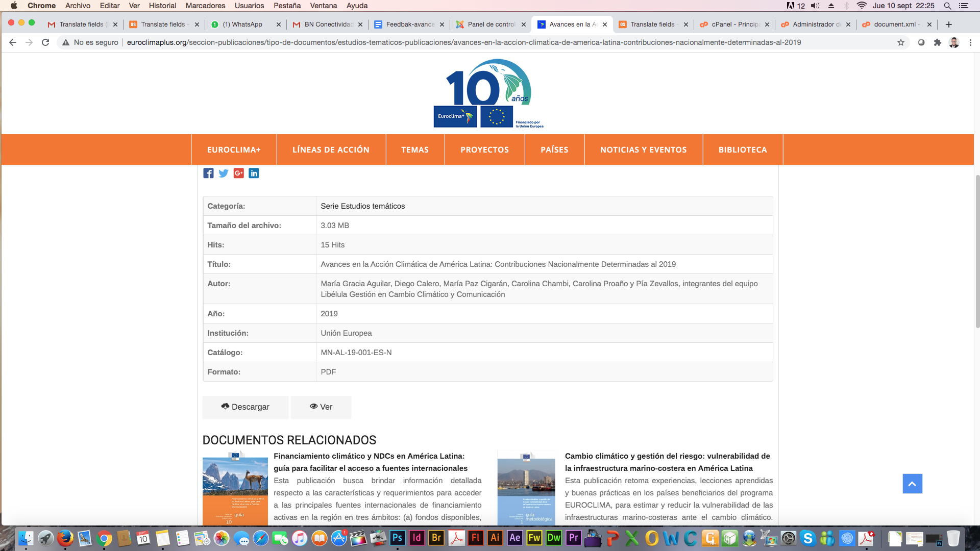
Task: Click the 'No es seguro' warning icon
Action: (66, 42)
